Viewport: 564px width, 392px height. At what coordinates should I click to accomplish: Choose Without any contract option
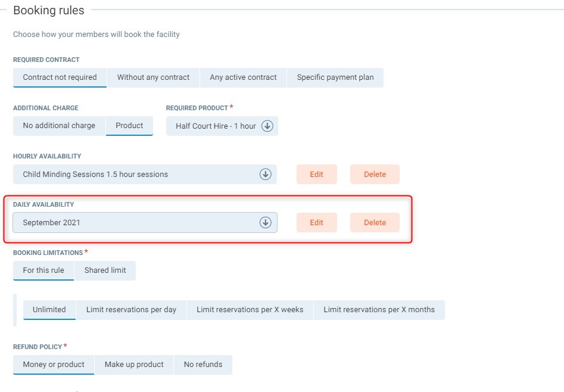(x=153, y=77)
